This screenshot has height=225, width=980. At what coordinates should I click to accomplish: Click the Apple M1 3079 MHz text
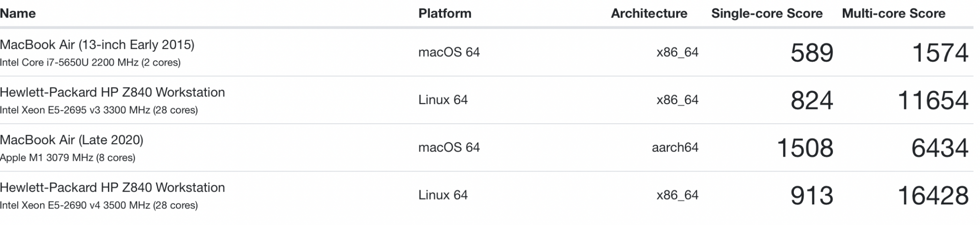(68, 157)
